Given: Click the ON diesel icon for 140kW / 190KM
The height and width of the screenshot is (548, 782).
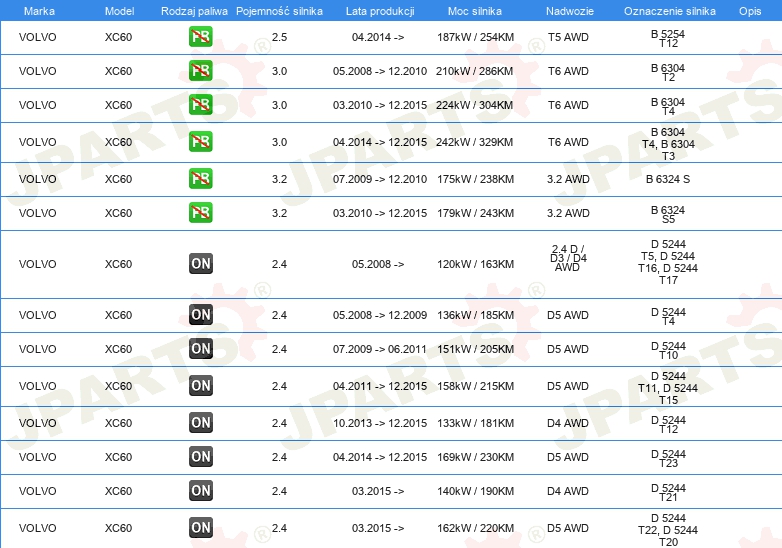Looking at the screenshot, I should coord(200,491).
